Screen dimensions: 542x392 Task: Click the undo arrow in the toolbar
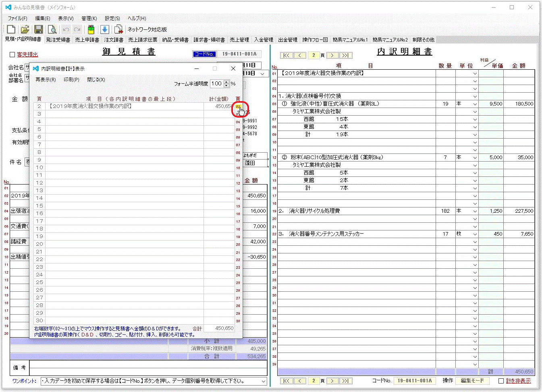tap(66, 29)
